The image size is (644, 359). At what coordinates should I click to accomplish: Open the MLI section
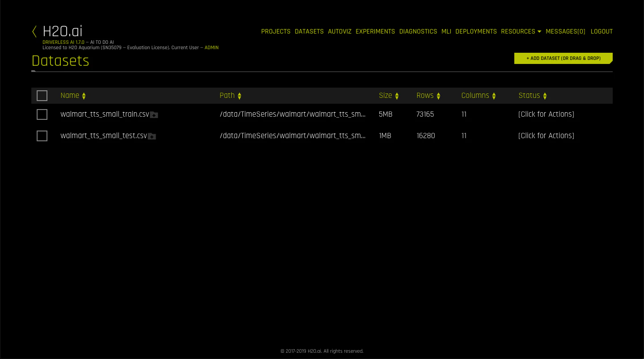446,31
